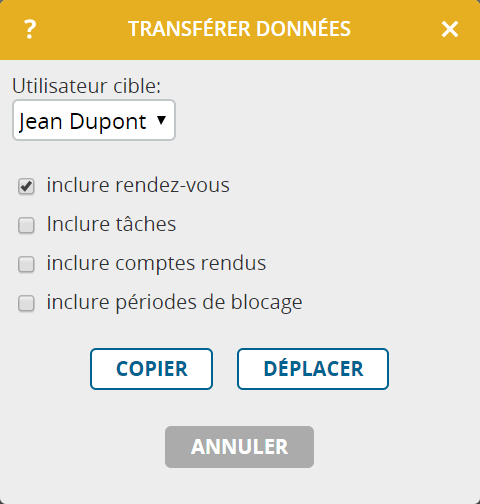Click the COPIER button
This screenshot has height=504, width=480.
[151, 369]
